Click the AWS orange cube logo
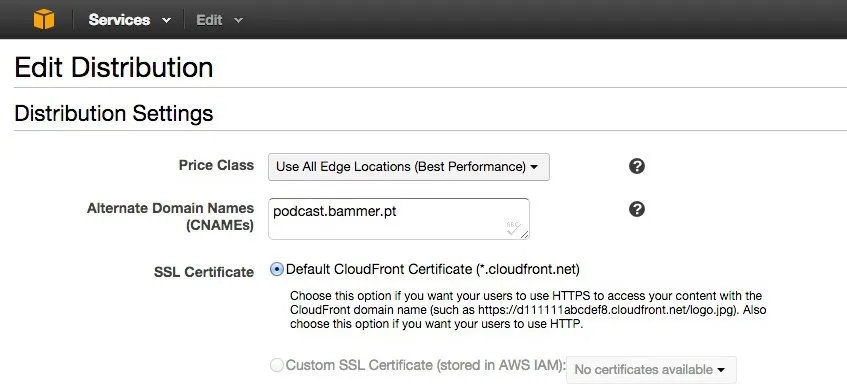The image size is (847, 390). pyautogui.click(x=44, y=19)
